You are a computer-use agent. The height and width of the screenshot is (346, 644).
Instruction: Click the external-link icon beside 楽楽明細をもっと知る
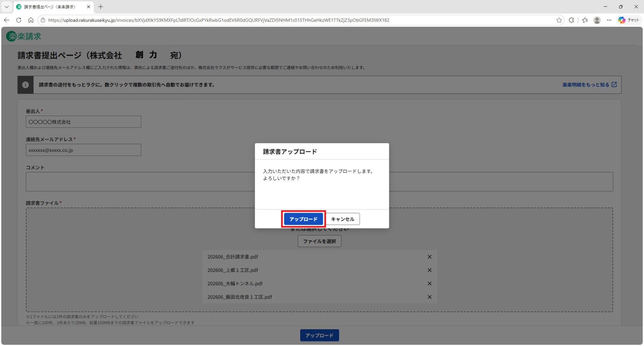point(614,85)
